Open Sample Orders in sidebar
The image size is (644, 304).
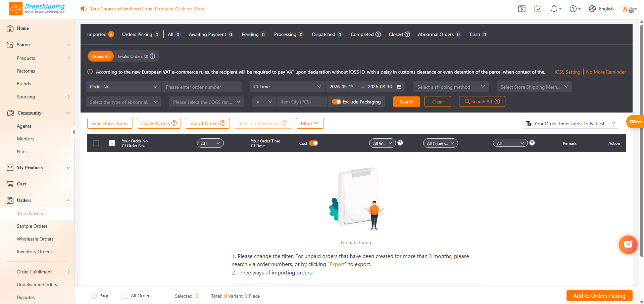coord(32,226)
